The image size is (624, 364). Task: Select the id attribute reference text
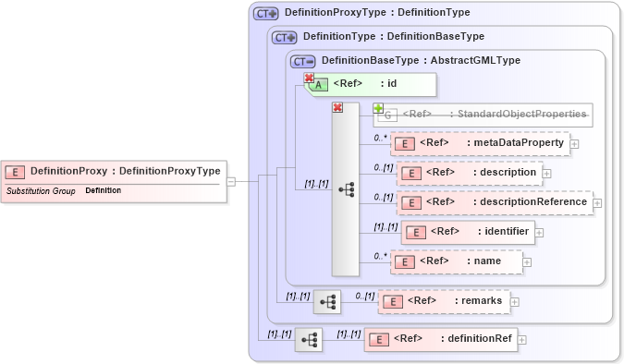tap(365, 83)
